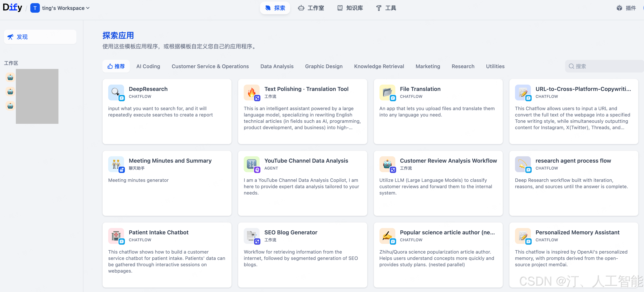This screenshot has width=644, height=292.
Task: Click the Customer Review Analysis robot icon
Action: [387, 164]
